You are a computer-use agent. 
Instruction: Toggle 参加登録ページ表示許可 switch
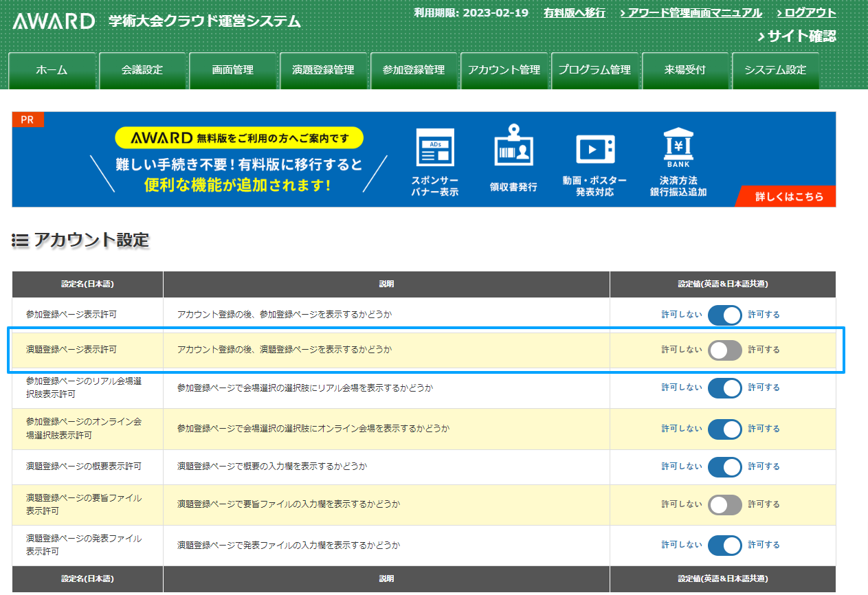[x=725, y=315]
